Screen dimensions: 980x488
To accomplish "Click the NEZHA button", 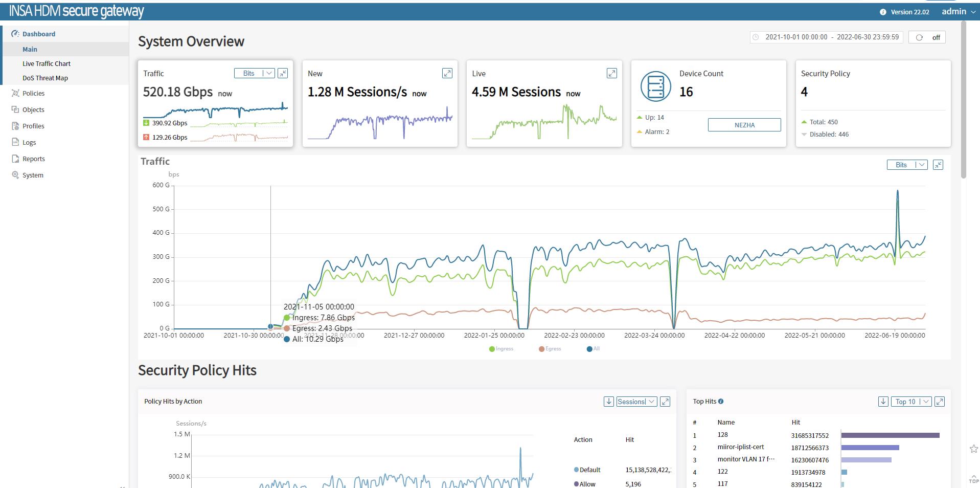I will (744, 125).
